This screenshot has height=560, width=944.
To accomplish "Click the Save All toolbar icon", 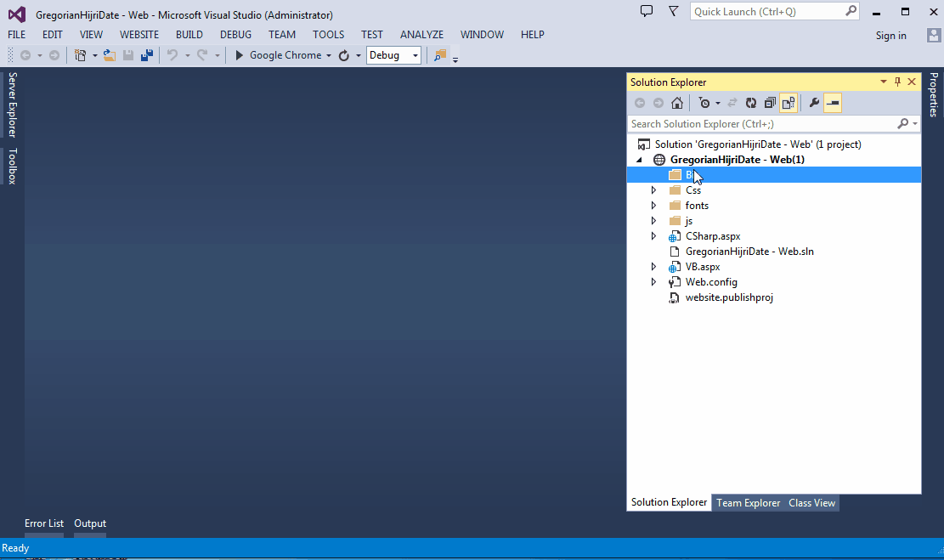I will pyautogui.click(x=147, y=55).
